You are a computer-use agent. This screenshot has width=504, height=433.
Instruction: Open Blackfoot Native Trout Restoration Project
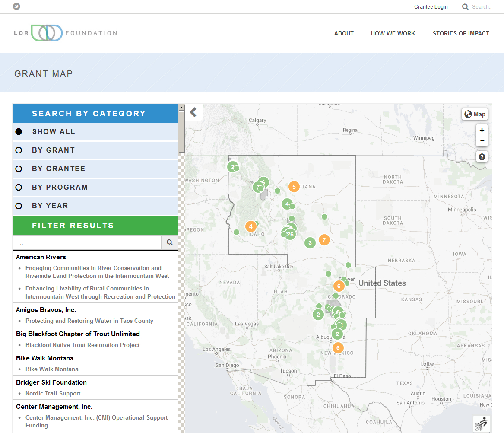82,345
